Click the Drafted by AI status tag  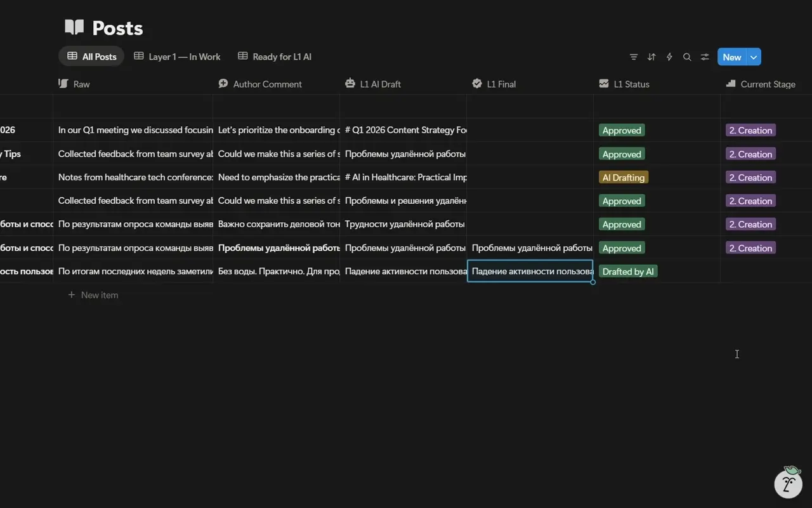click(628, 272)
